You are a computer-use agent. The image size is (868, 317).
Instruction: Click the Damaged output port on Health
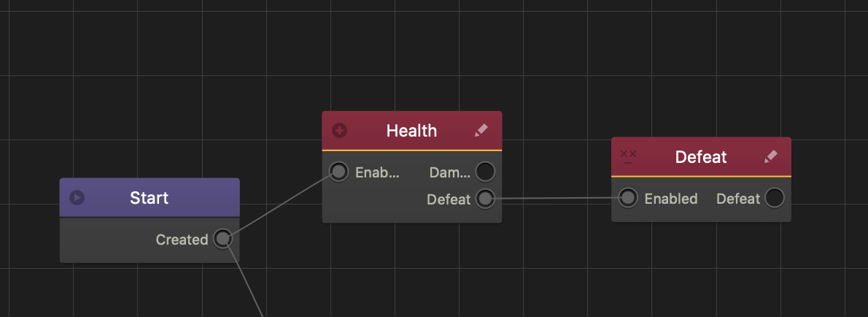[x=485, y=172]
